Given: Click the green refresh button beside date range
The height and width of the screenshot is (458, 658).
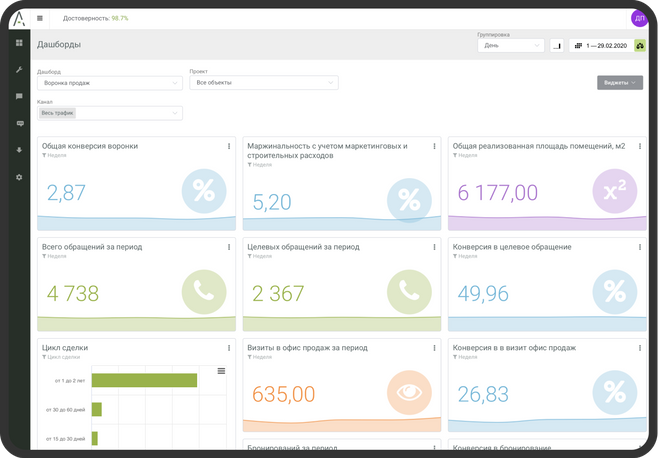Looking at the screenshot, I should pos(640,45).
